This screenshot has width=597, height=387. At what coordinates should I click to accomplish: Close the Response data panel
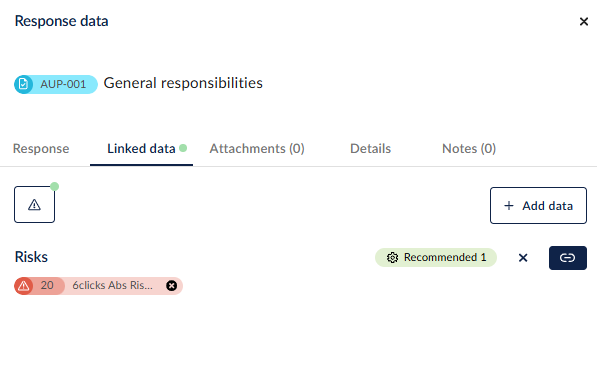pos(584,22)
